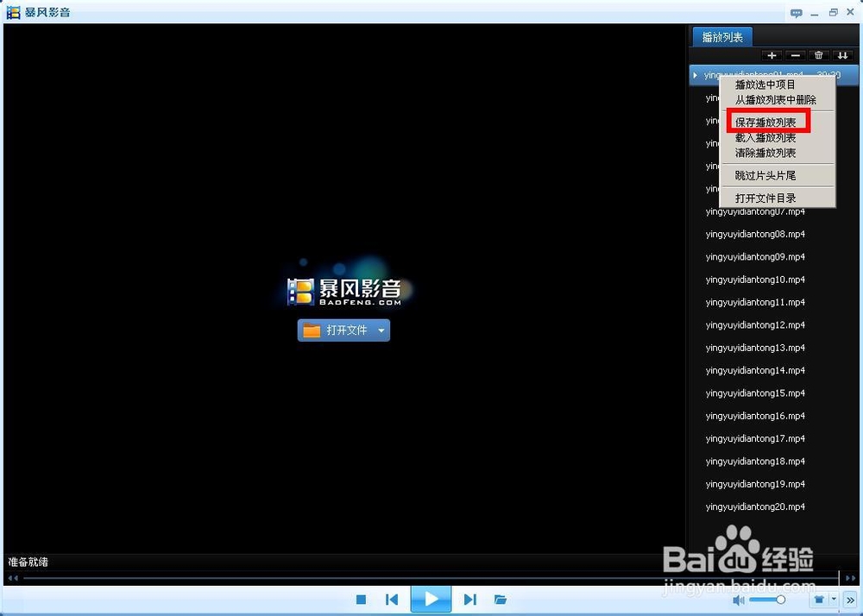Click 跳过片头片尾 in context menu
This screenshot has width=863, height=616.
point(765,175)
